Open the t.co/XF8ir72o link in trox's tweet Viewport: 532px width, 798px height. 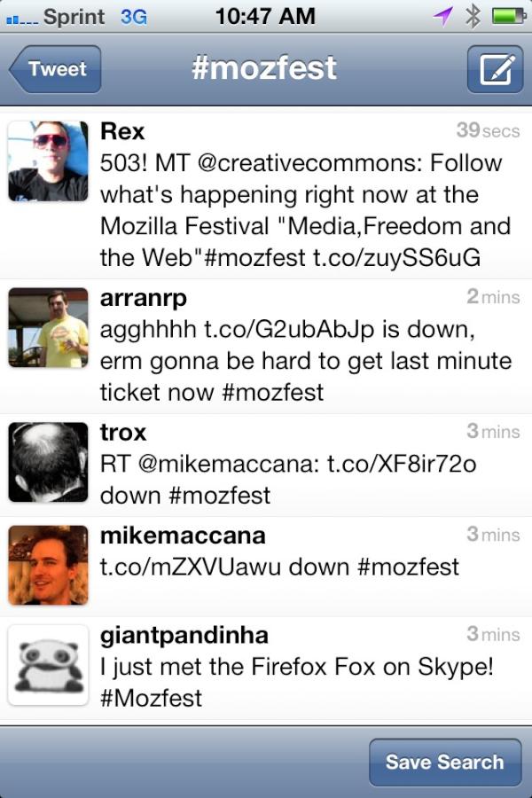[402, 464]
